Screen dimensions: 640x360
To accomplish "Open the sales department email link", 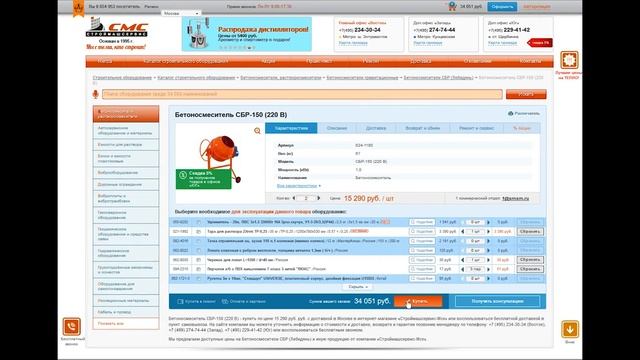I will coord(515,198).
